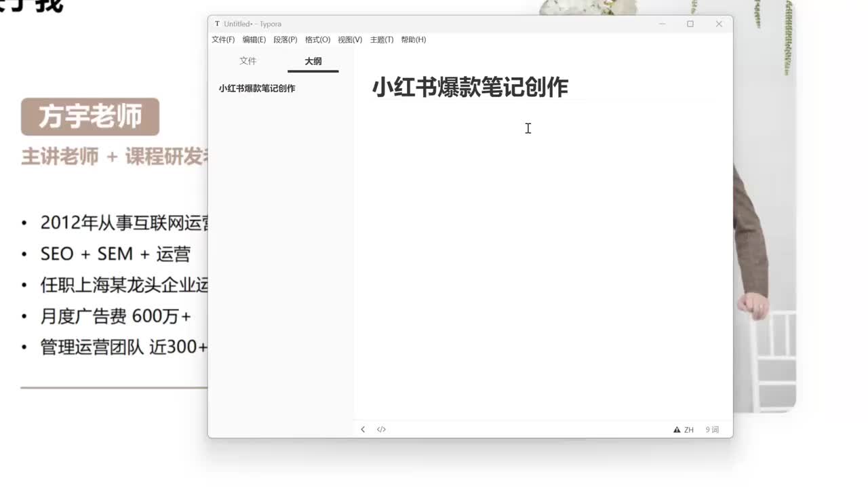Screen dimensions: 868x487
Task: Click the 方宇老师 badge on the slide
Action: click(90, 117)
